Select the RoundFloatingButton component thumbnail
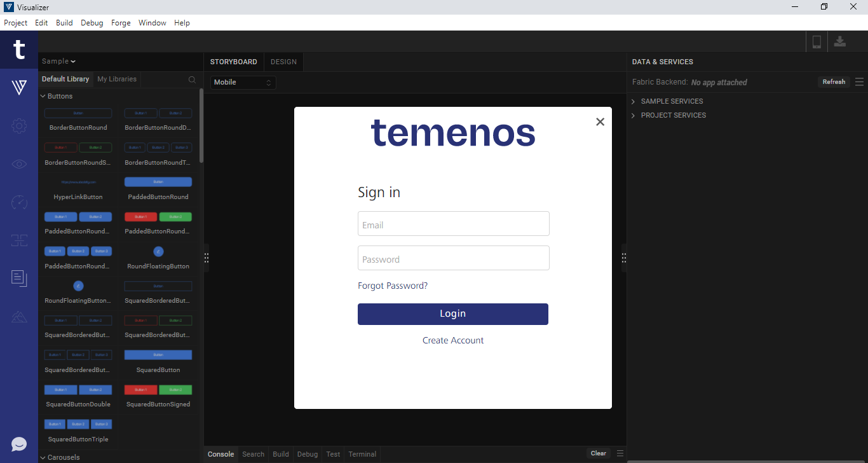The height and width of the screenshot is (463, 868). pyautogui.click(x=158, y=251)
